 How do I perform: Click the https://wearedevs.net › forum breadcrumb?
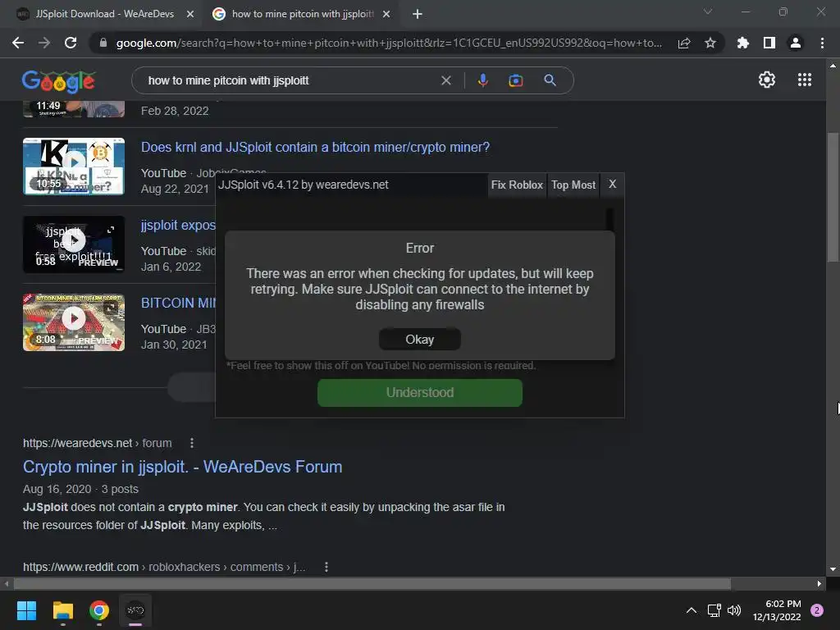(97, 443)
